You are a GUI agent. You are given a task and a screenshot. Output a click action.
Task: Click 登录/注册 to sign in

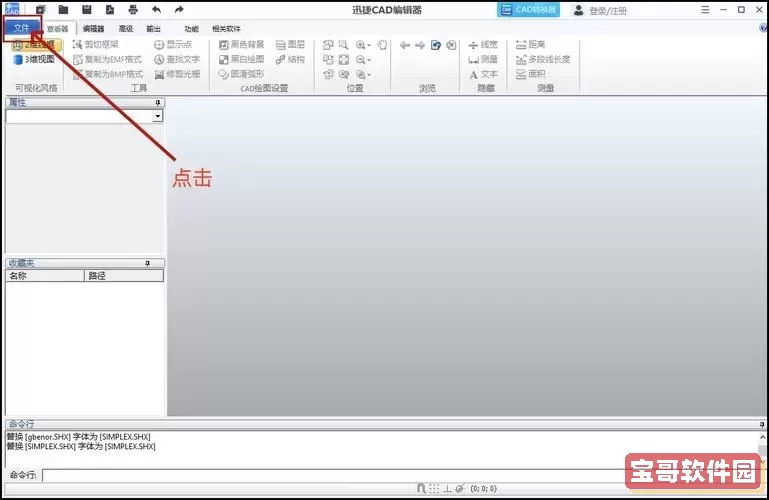601,10
